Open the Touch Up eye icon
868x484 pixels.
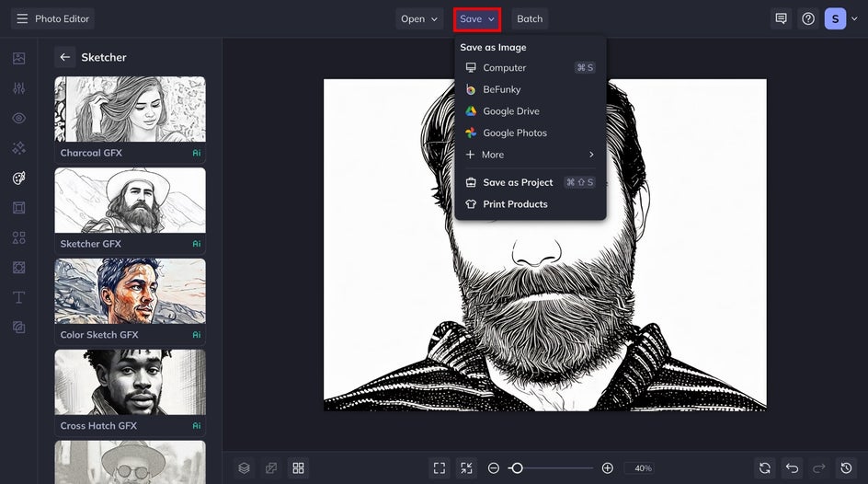[x=18, y=118]
